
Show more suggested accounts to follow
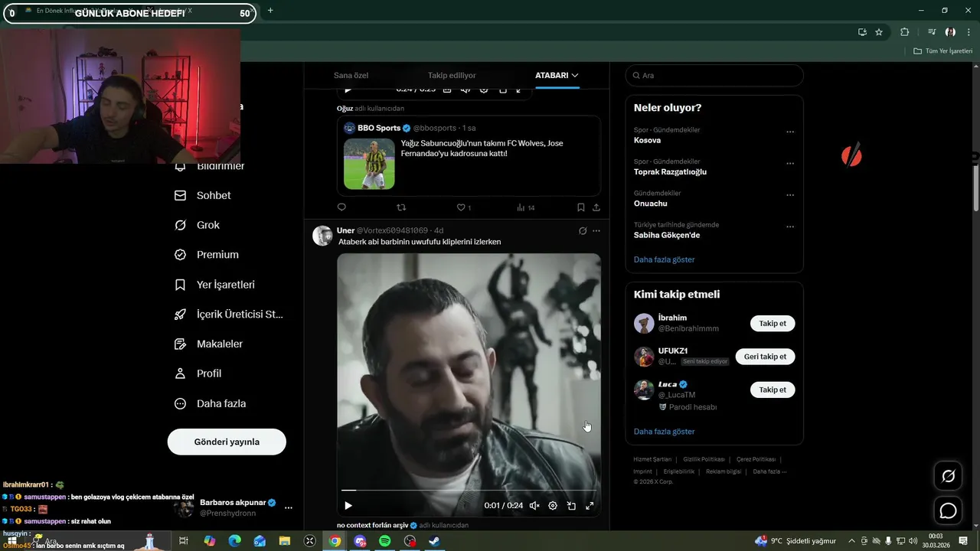click(x=664, y=432)
